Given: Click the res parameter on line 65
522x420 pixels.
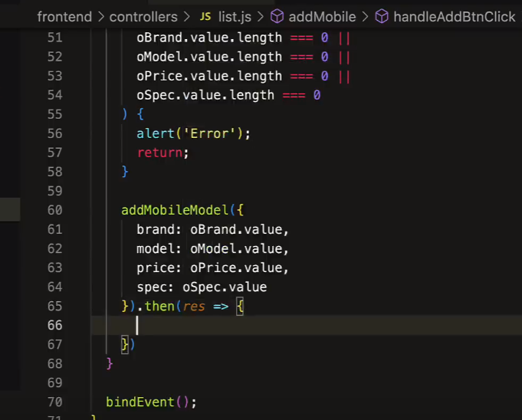Looking at the screenshot, I should pos(194,307).
